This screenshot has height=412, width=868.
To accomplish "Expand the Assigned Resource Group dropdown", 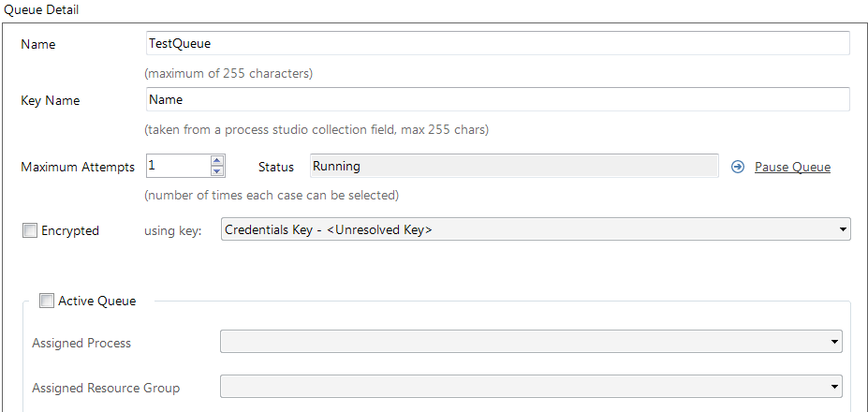I will (x=834, y=387).
